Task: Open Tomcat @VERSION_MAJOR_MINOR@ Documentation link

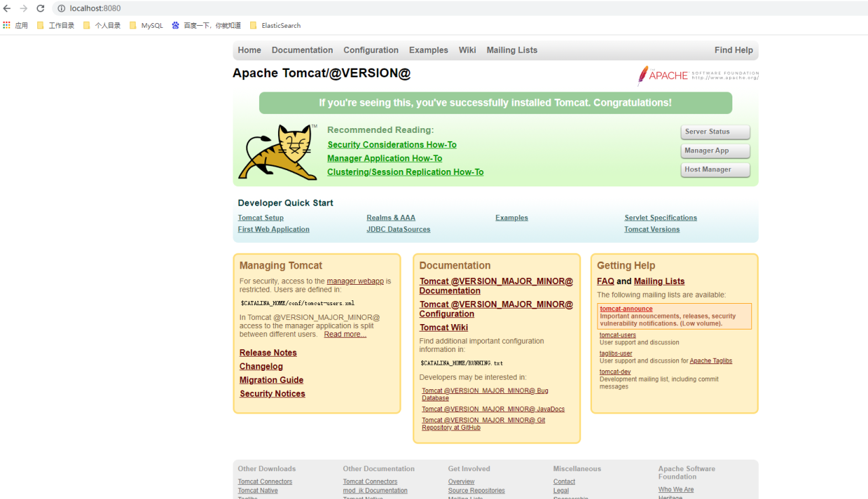Action: click(496, 285)
